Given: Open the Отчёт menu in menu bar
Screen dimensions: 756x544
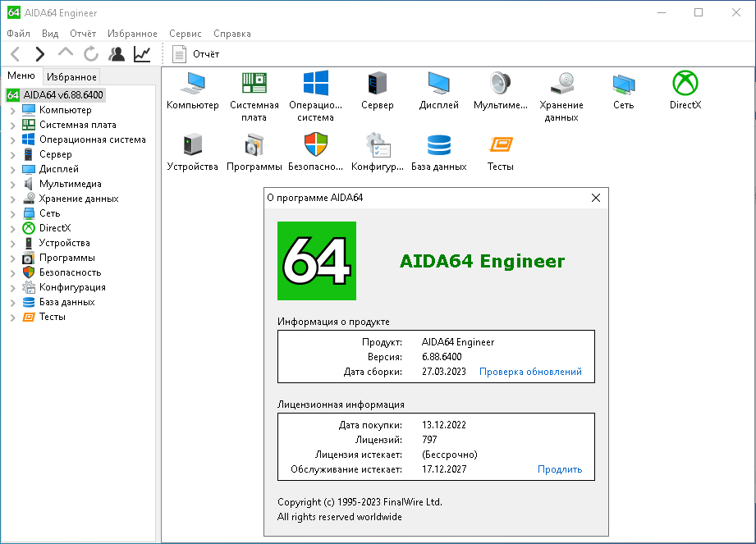Looking at the screenshot, I should point(83,34).
